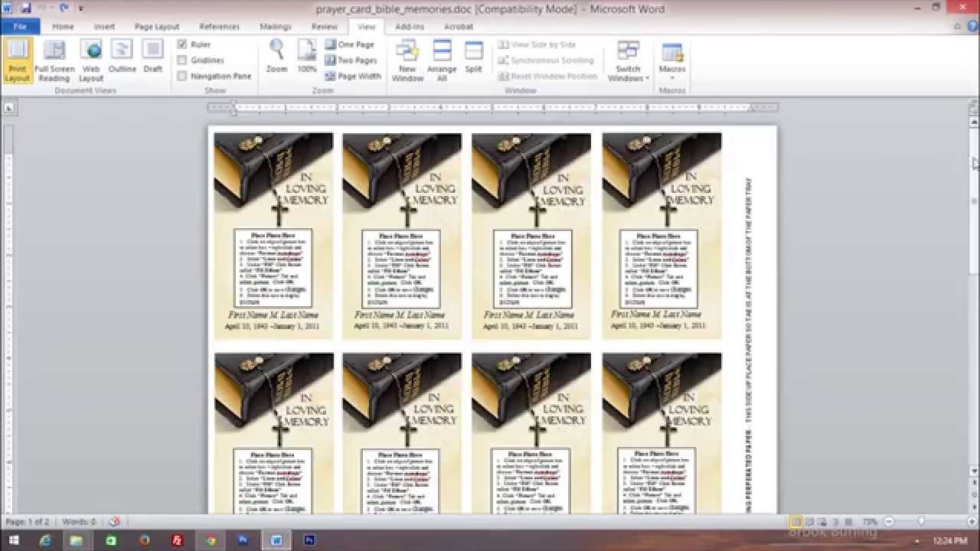980x551 pixels.
Task: Click the horizontal ruler
Action: [x=492, y=108]
